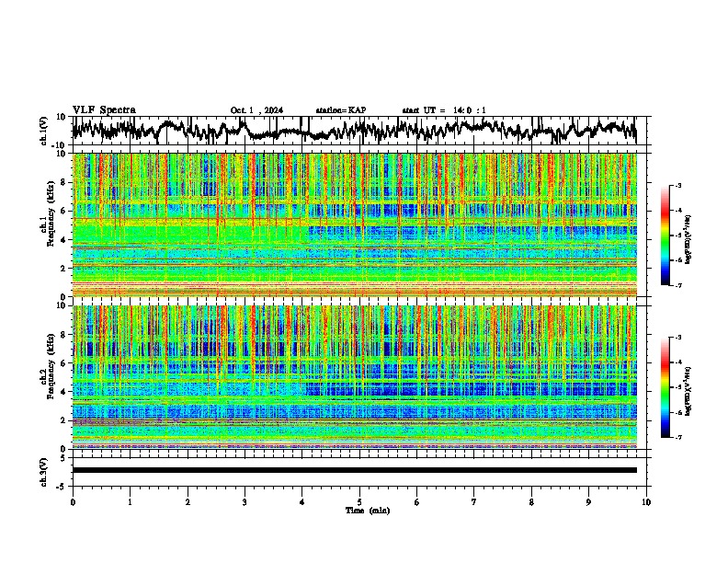728x563 pixels.
Task: Click time axis tick label "7"
Action: pyautogui.click(x=474, y=502)
